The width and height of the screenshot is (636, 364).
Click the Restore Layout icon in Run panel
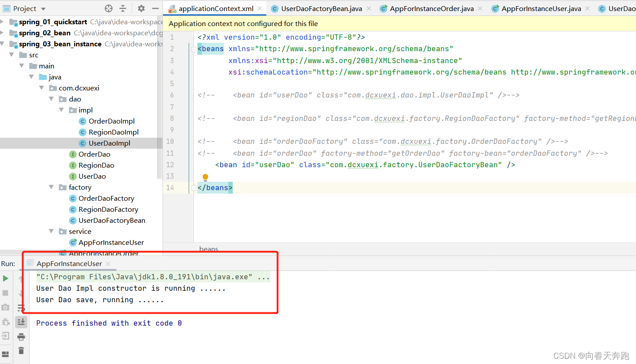click(6, 354)
